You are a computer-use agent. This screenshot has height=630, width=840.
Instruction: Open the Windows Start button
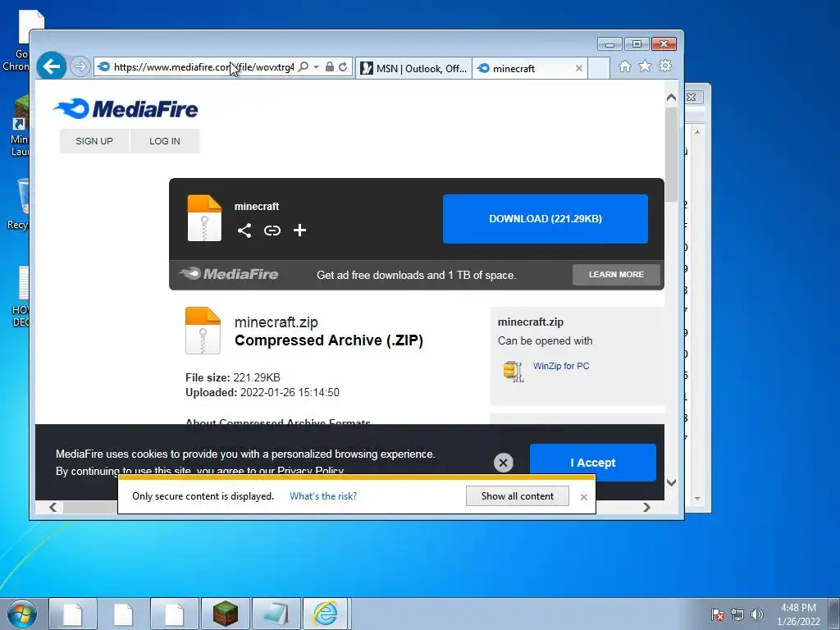[22, 614]
